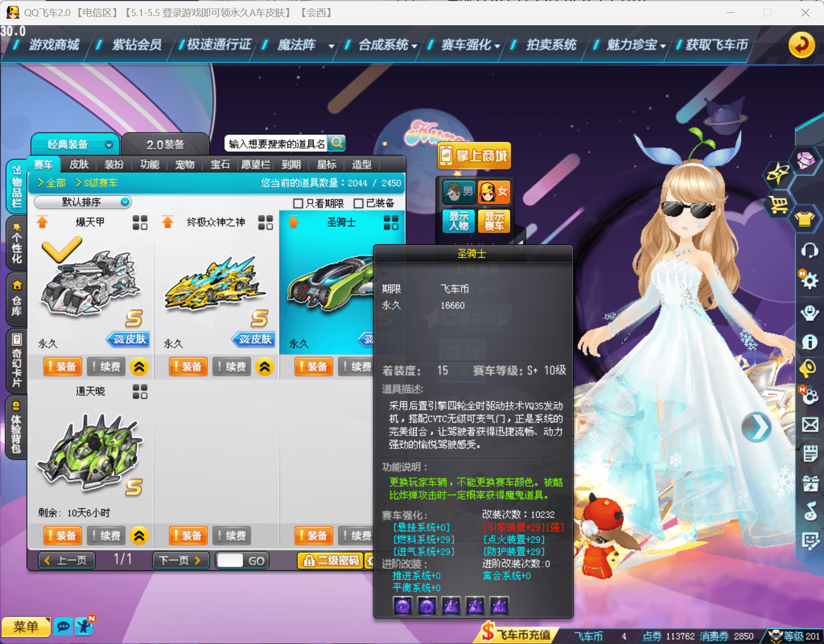Switch to 皮肤 tab

(79, 164)
